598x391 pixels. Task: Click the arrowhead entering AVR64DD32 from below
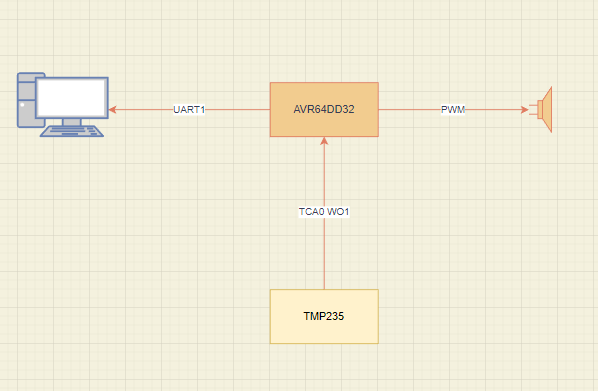click(324, 141)
